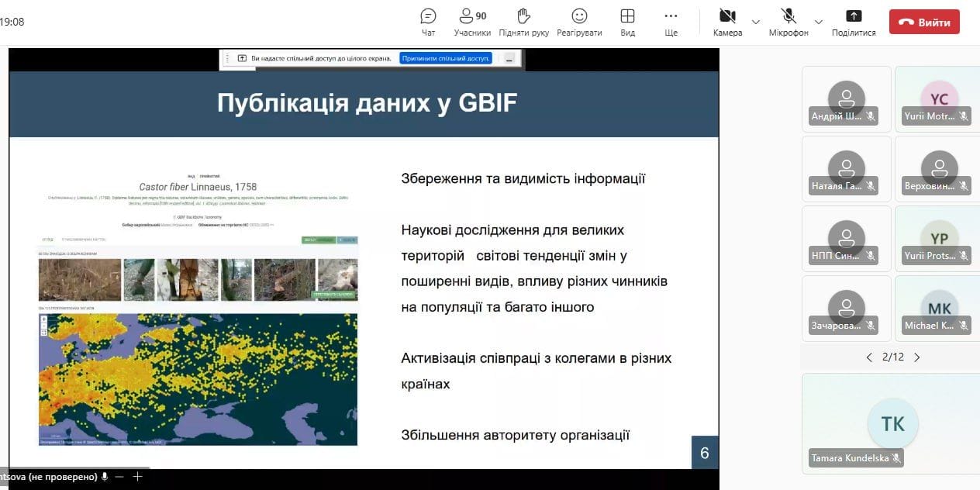Unmute the microphone (Мікрофон)
The height and width of the screenshot is (490, 980).
click(x=788, y=21)
